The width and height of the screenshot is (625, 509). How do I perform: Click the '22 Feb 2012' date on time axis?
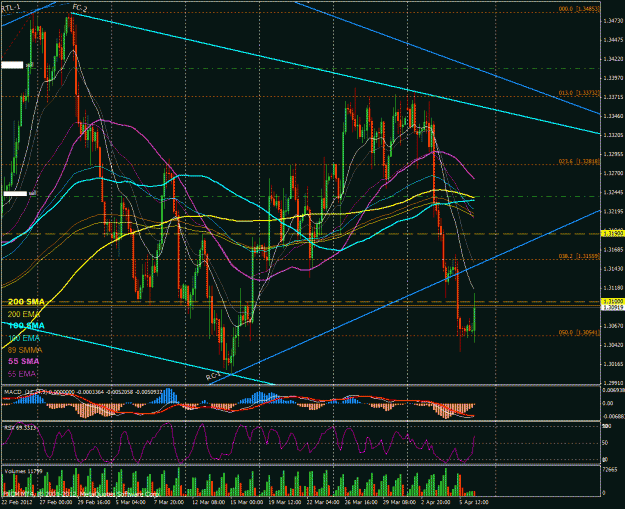click(x=17, y=502)
